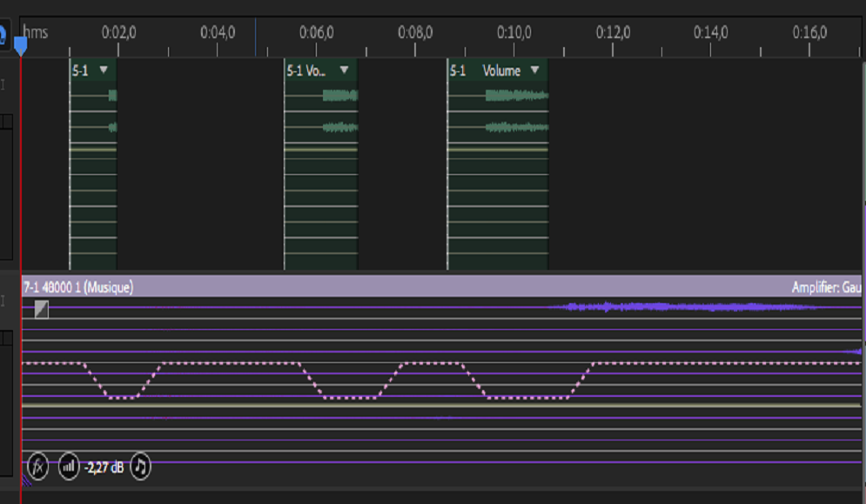Viewport: 866px width, 504px height.
Task: Click the 0:12,0 mark on time ruler
Action: 613,32
